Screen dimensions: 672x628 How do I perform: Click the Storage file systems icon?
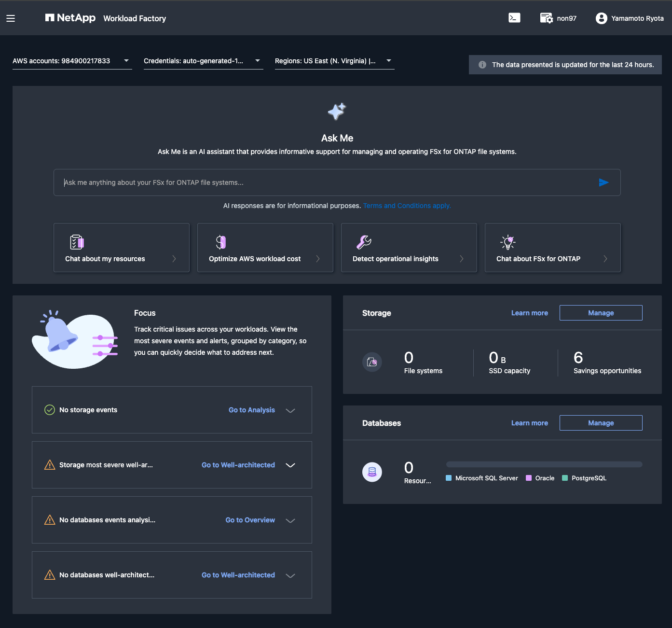click(372, 362)
